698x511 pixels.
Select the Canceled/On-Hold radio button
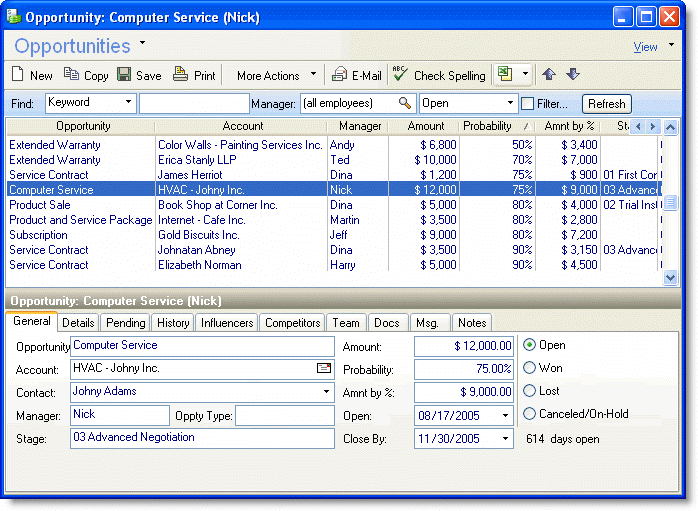(530, 413)
